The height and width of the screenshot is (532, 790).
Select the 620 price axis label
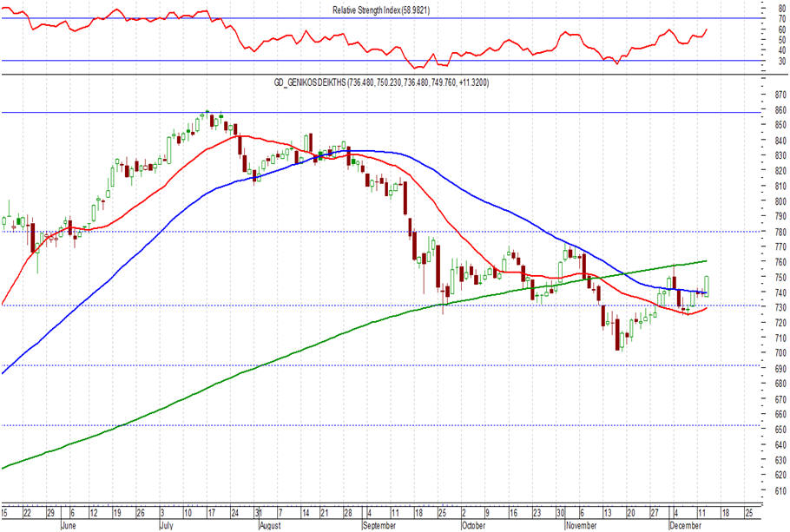[x=780, y=475]
